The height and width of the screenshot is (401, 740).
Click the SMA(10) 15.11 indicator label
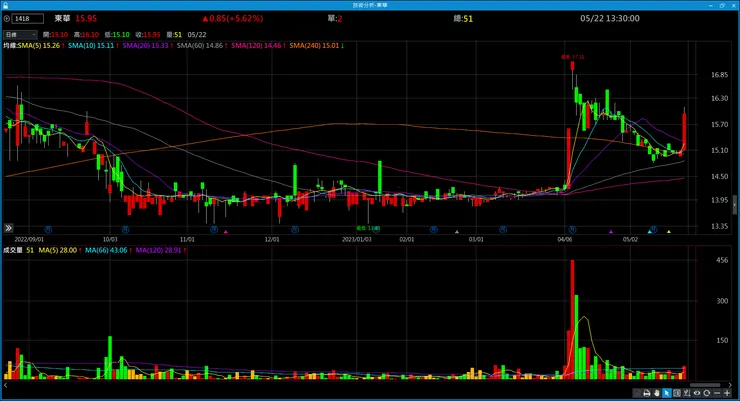coord(93,45)
